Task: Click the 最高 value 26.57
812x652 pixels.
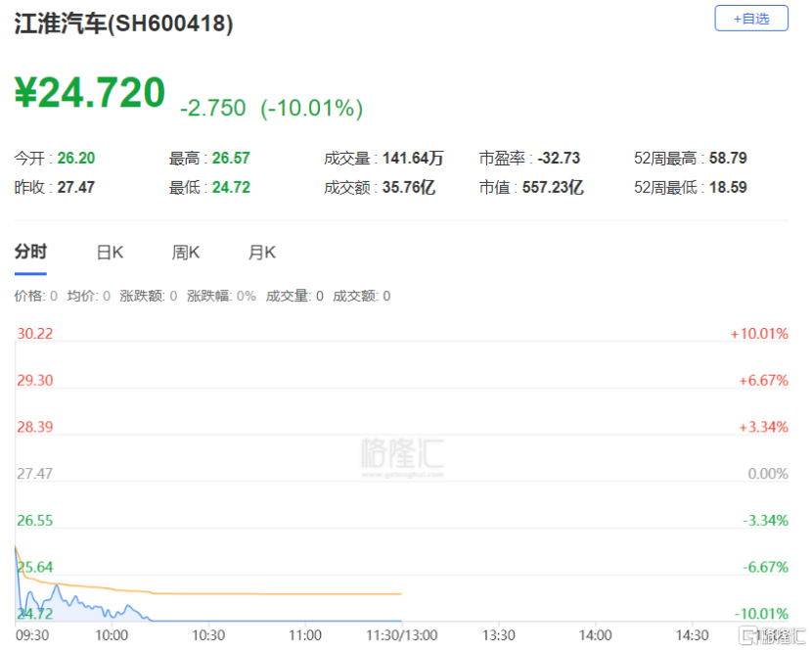Action: [231, 158]
